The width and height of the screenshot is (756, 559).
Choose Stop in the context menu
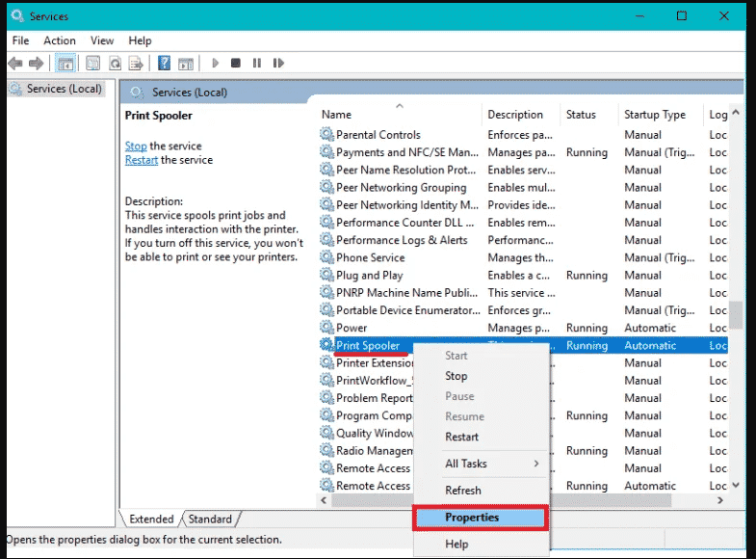tap(456, 376)
